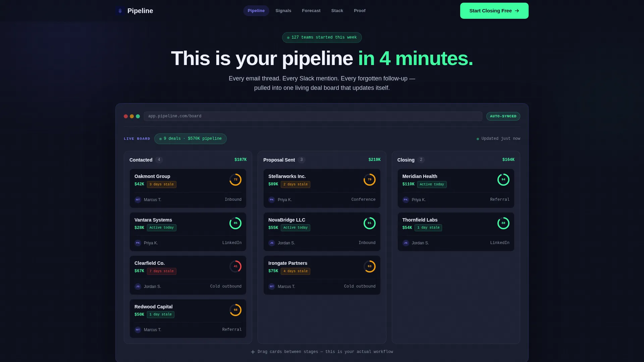The image size is (644, 362).
Task: Click PK avatar on Meridian Health card
Action: coord(406,200)
